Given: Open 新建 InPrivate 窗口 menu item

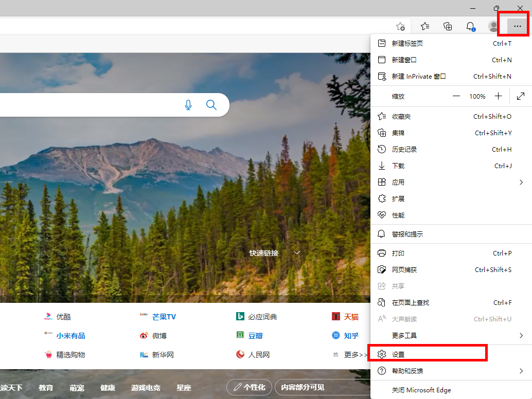Looking at the screenshot, I should coord(418,76).
